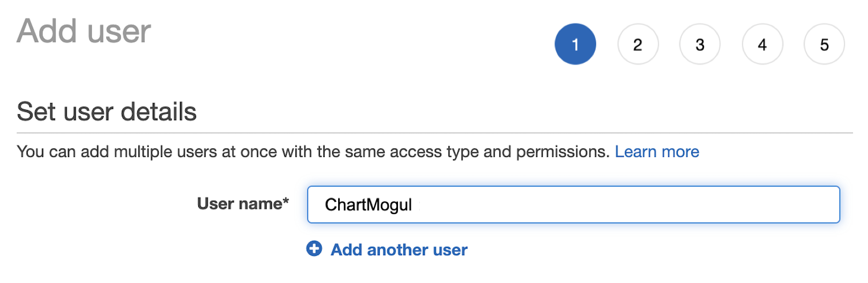This screenshot has width=868, height=283.
Task: Click the Set user details heading
Action: 107,112
